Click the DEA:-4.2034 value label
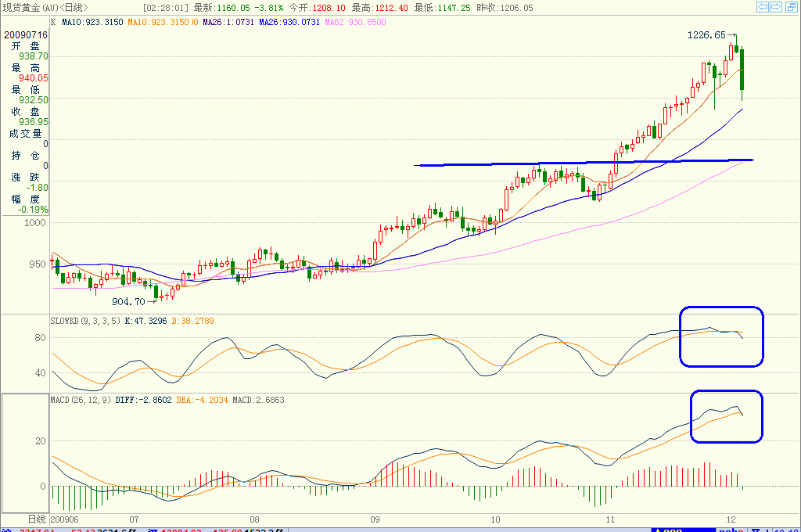 tap(202, 400)
